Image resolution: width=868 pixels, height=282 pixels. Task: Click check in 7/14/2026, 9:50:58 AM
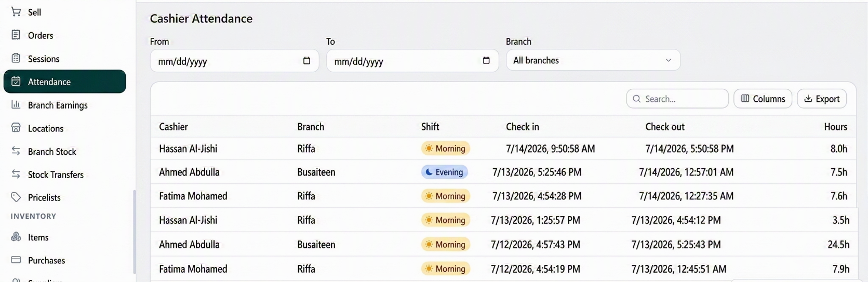pos(551,149)
